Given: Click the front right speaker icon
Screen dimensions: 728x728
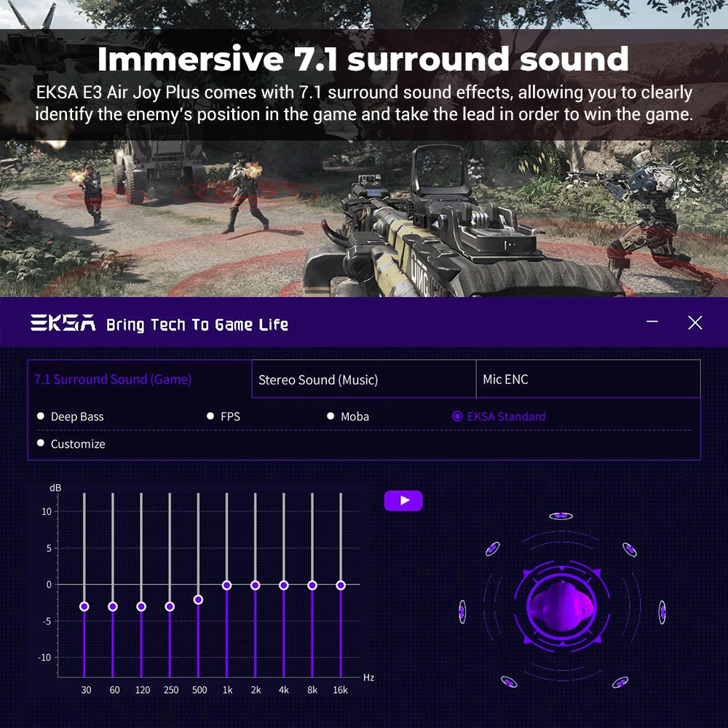Looking at the screenshot, I should [x=630, y=550].
